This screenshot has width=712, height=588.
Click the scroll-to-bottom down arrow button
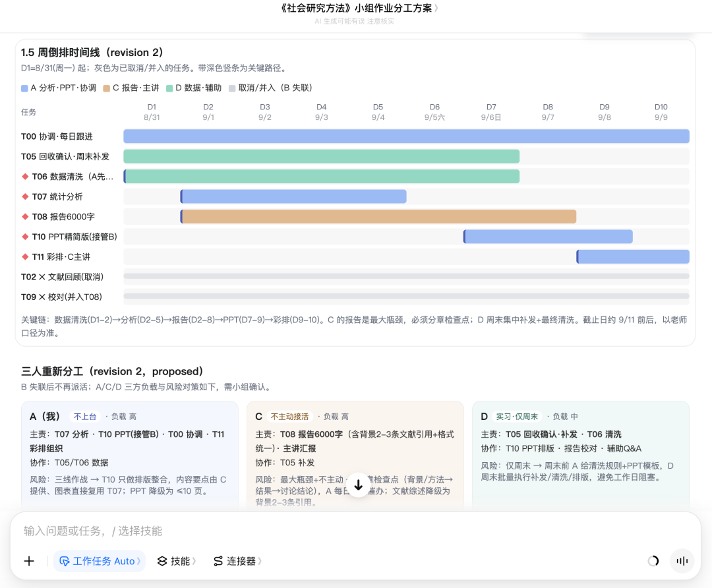tap(358, 485)
